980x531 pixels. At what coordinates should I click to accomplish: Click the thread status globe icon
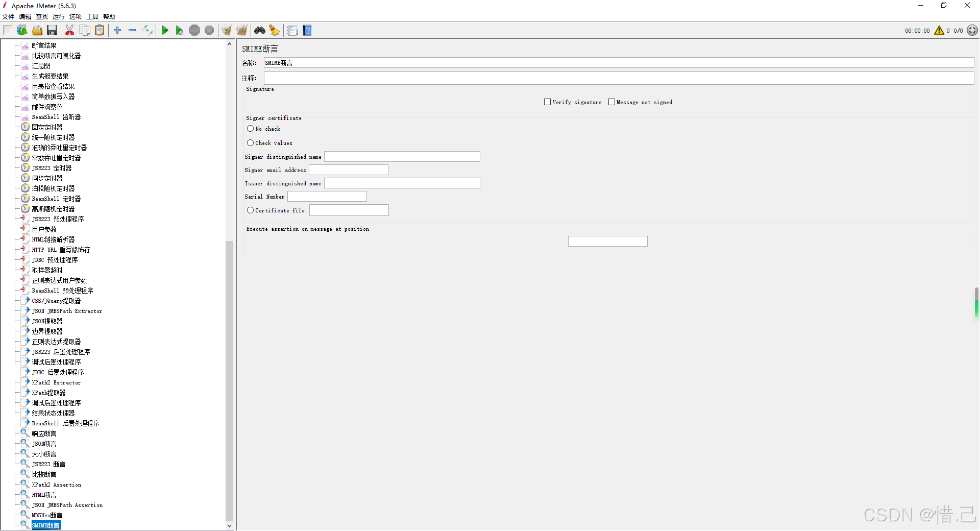[x=972, y=31]
